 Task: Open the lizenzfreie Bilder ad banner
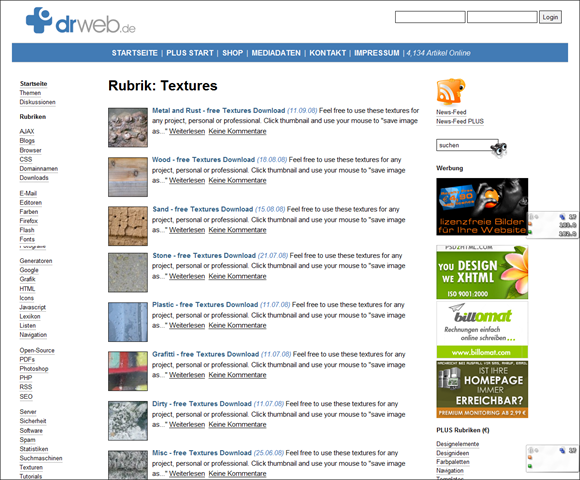tap(482, 206)
